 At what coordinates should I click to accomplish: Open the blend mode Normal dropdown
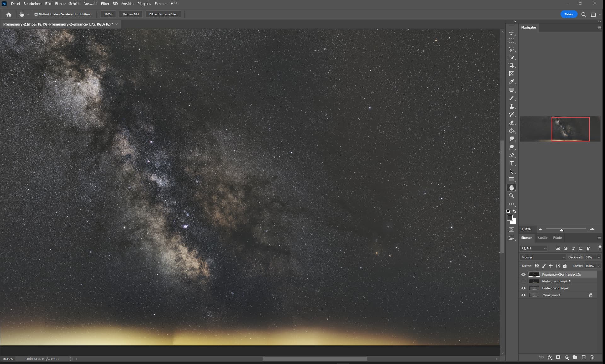point(543,257)
